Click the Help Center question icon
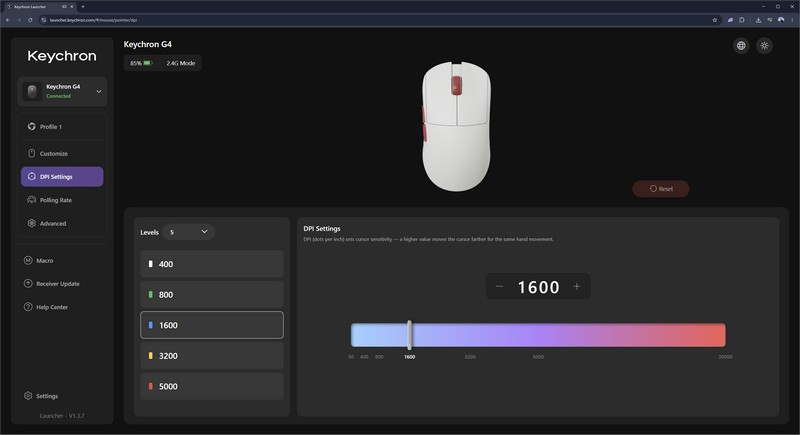This screenshot has height=435, width=800. [28, 307]
